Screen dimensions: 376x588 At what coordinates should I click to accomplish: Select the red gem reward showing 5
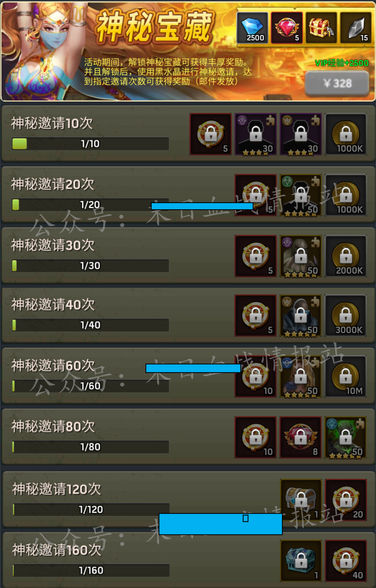(287, 28)
